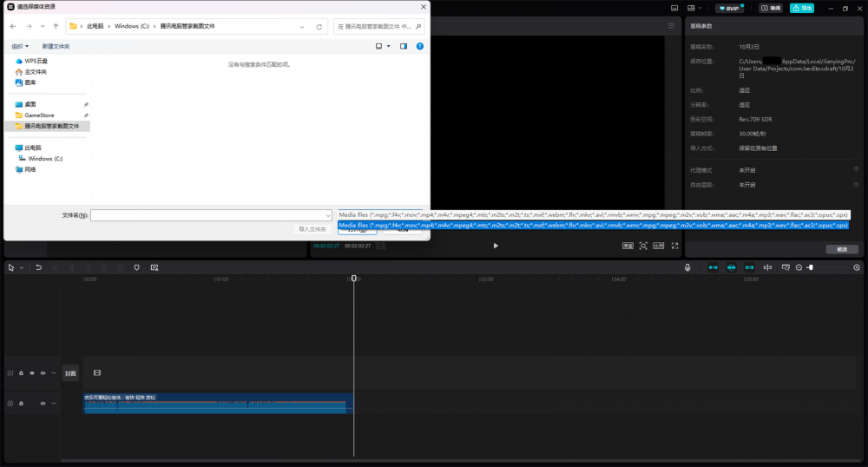Go up one folder level
This screenshot has width=868, height=467.
point(56,26)
